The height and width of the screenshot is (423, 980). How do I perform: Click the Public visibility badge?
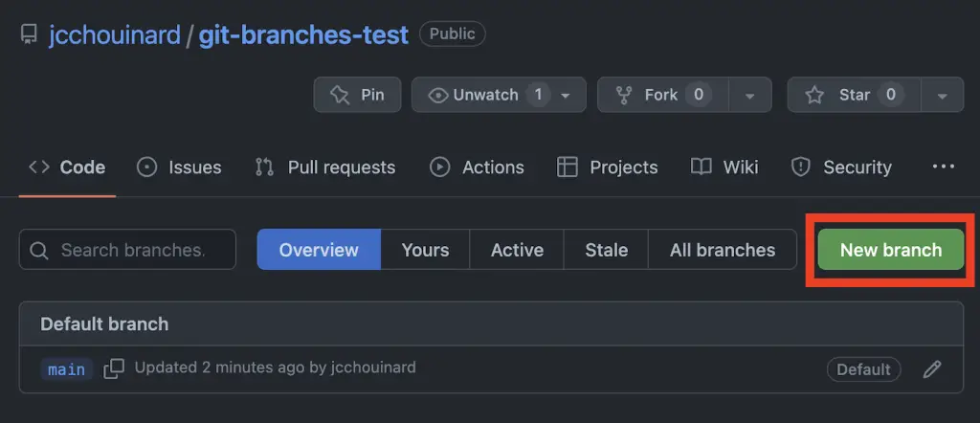coord(453,33)
